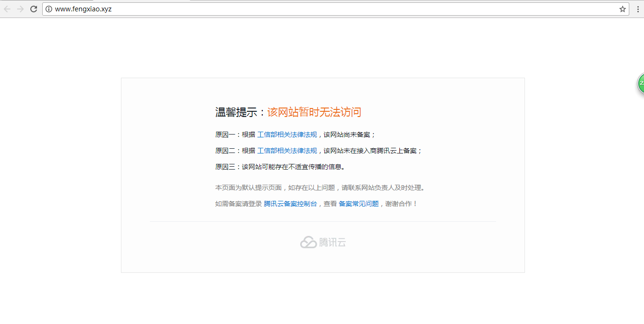Click the 温馨提示 label
This screenshot has height=324, width=644.
click(x=236, y=112)
